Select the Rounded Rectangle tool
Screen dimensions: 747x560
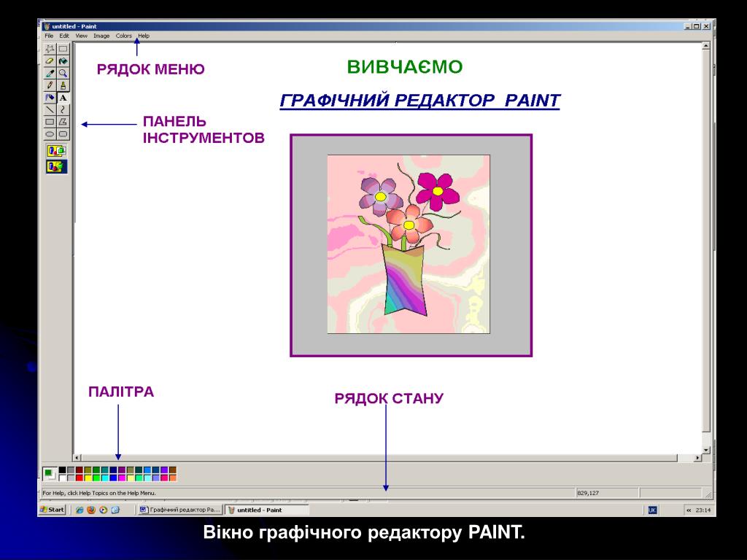[x=63, y=134]
